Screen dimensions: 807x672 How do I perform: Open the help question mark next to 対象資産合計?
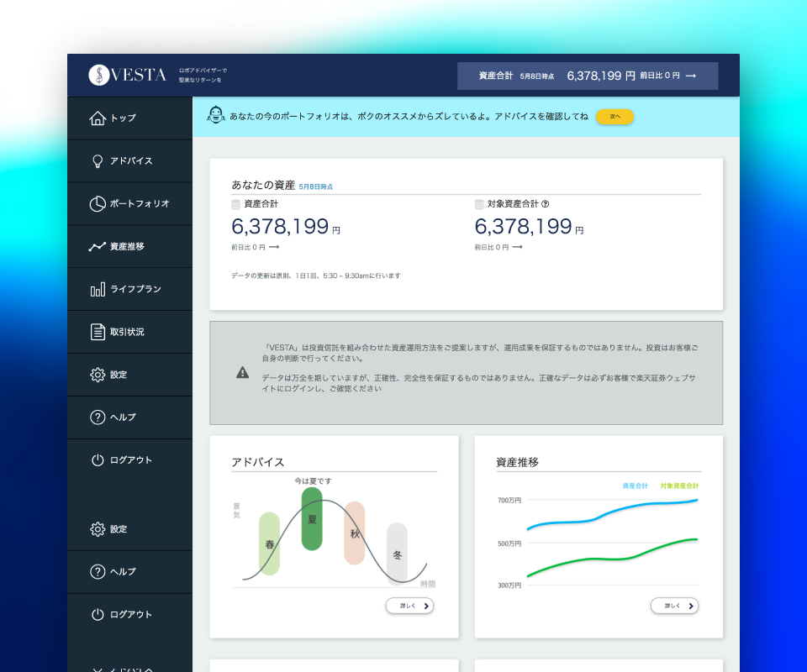[x=546, y=204]
